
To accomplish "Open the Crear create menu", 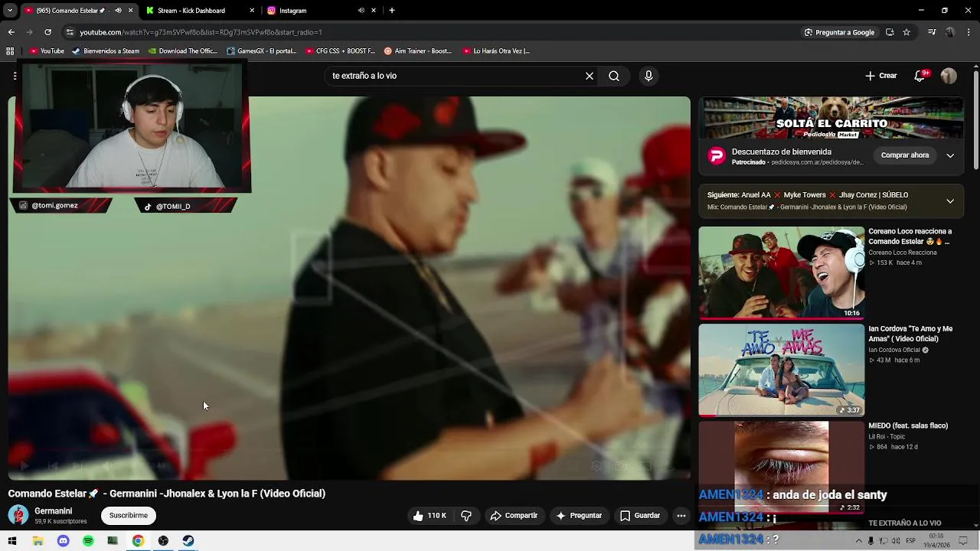I will pyautogui.click(x=881, y=76).
